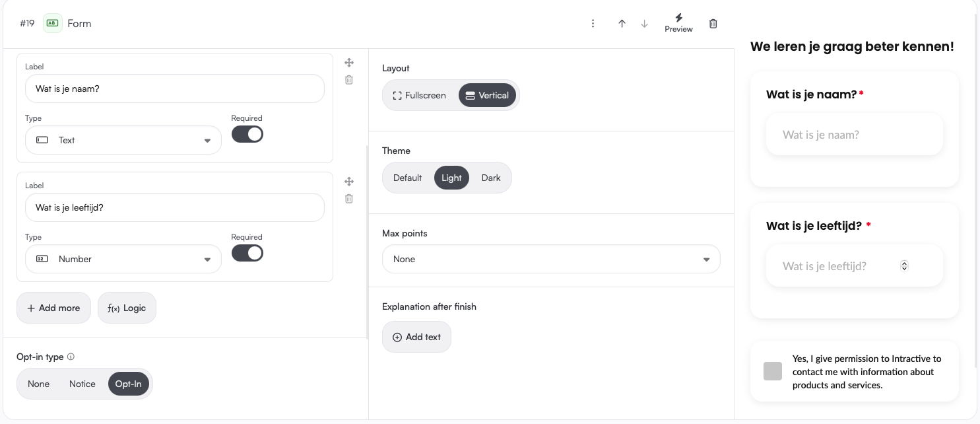Viewport: 980px width, 424px height.
Task: Open the Text type dropdown
Action: [x=123, y=140]
